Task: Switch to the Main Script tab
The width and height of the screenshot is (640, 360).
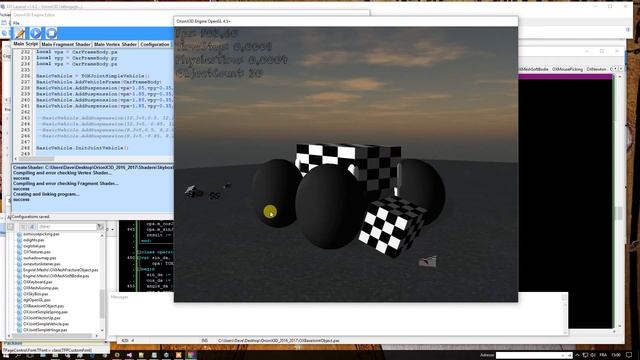Action: 25,44
